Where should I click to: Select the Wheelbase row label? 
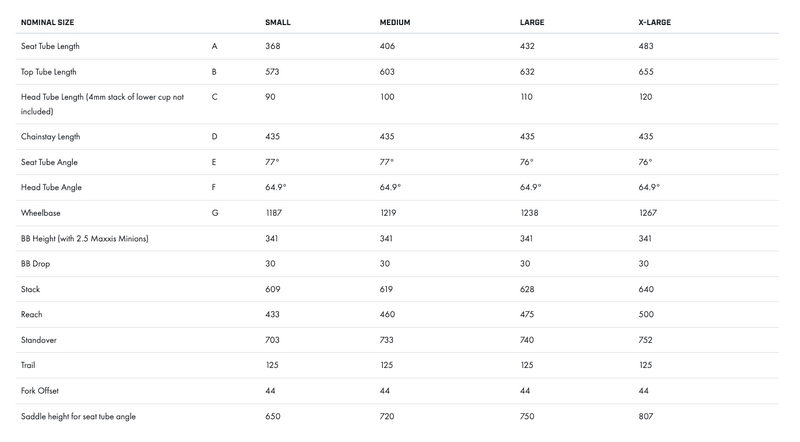(x=41, y=213)
